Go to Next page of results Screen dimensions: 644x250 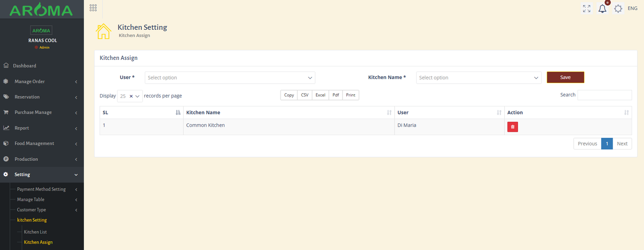(622, 144)
